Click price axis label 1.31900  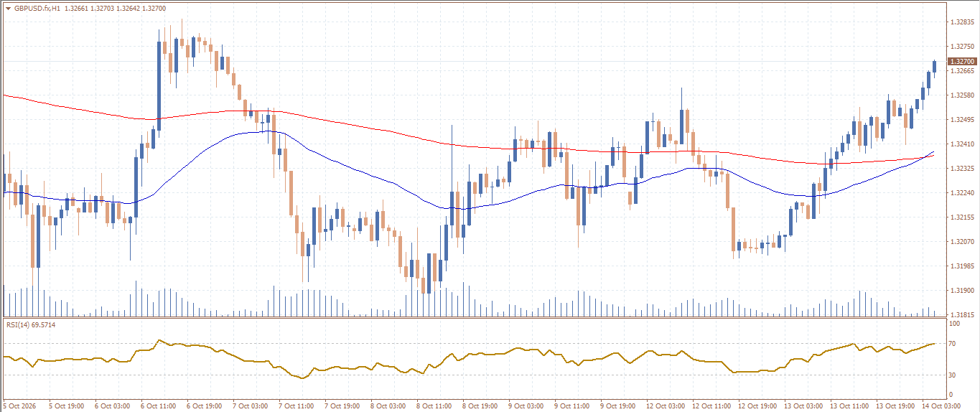[x=961, y=291]
